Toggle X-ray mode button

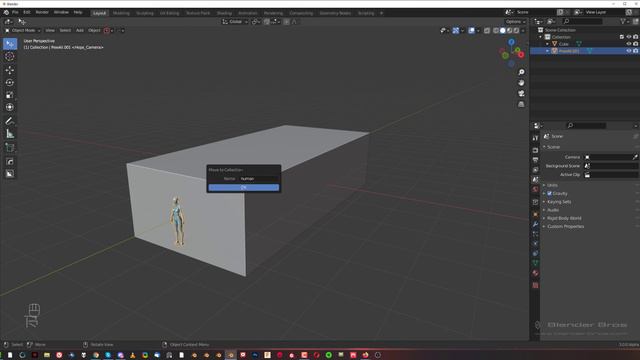(487, 31)
